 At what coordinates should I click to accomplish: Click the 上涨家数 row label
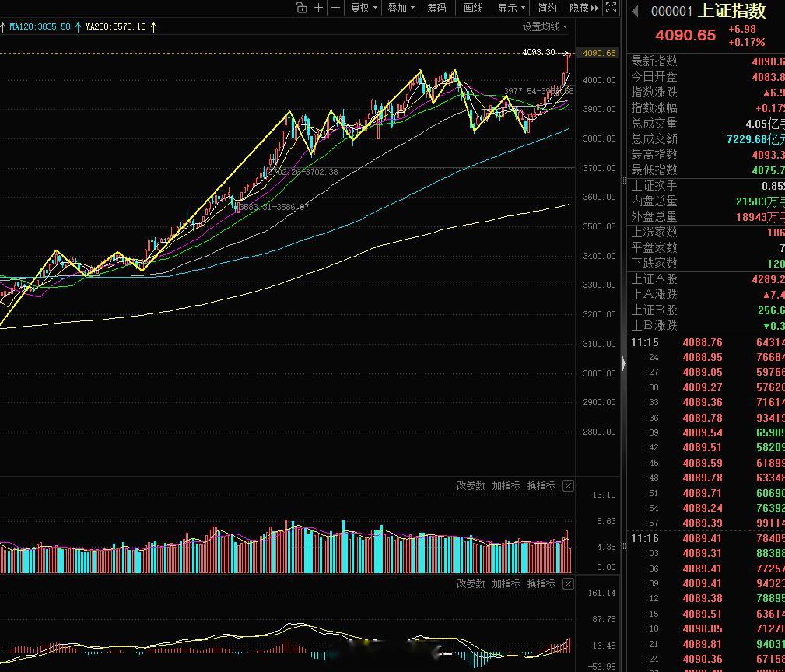pyautogui.click(x=654, y=233)
